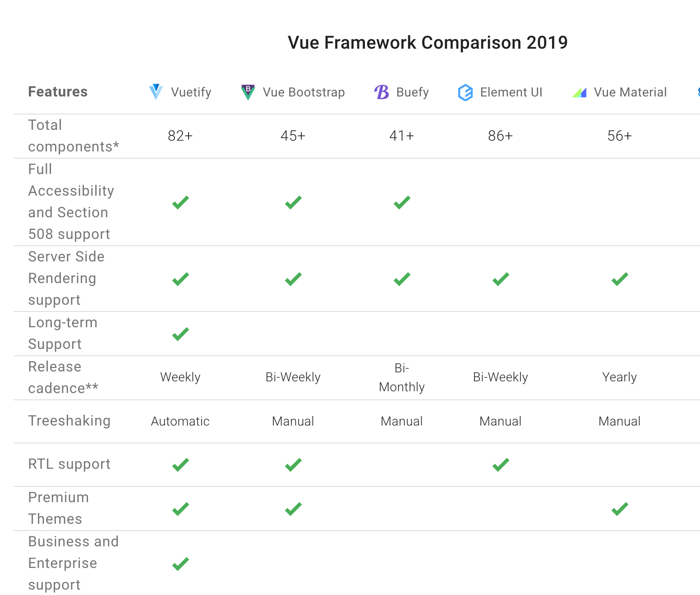Click the Vue Bootstrap logo icon

coord(248,92)
